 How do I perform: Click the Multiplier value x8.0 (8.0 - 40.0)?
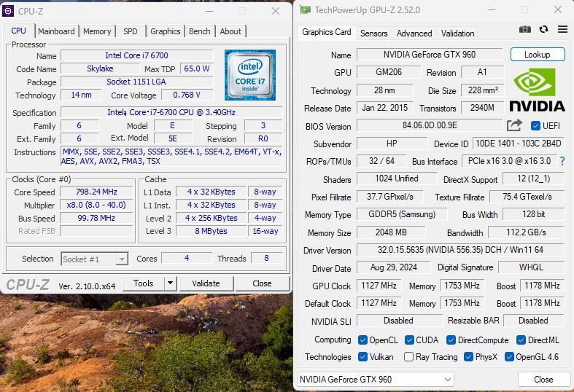point(96,205)
